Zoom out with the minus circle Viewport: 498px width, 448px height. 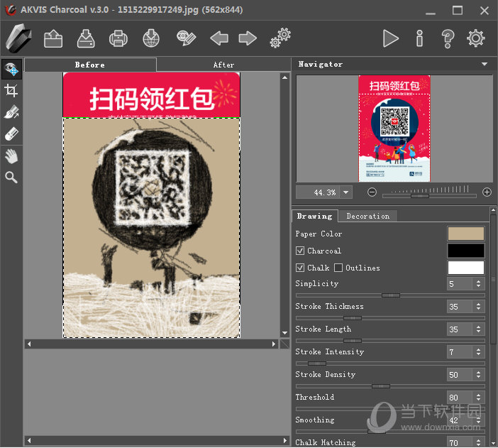372,192
